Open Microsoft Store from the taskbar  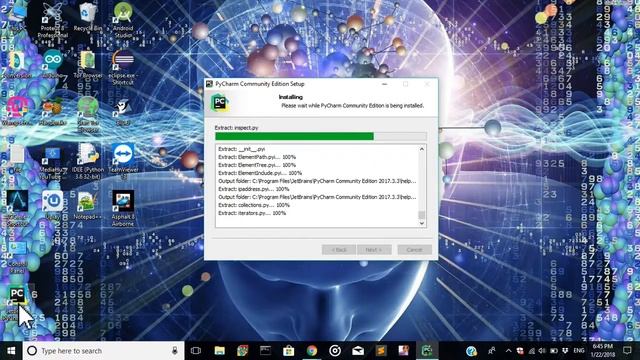pyautogui.click(x=289, y=351)
